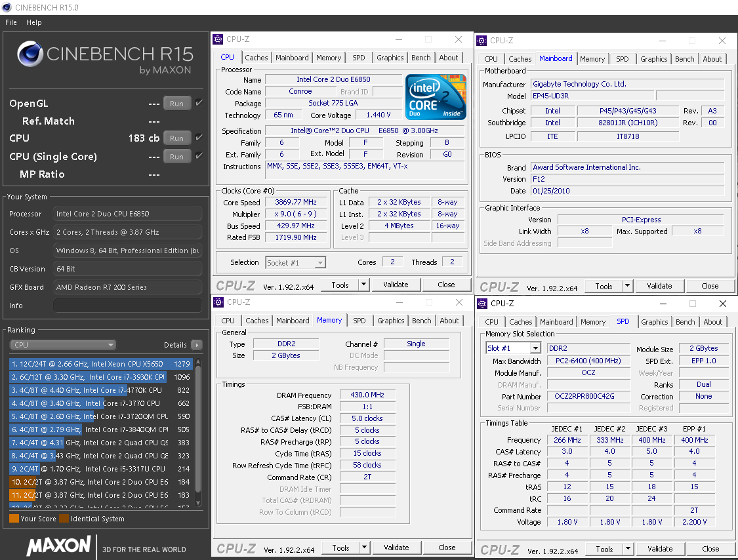
Task: Click Validate in CPU tab window
Action: (x=396, y=285)
